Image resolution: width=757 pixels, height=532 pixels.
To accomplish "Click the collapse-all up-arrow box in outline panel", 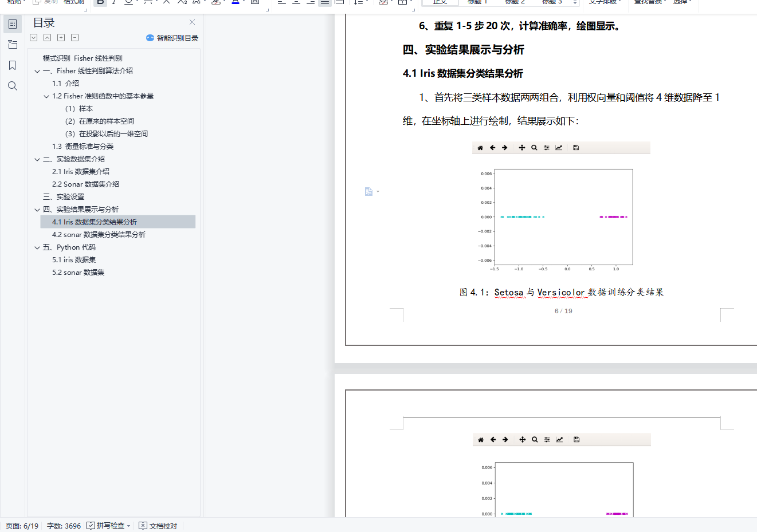I will (48, 38).
